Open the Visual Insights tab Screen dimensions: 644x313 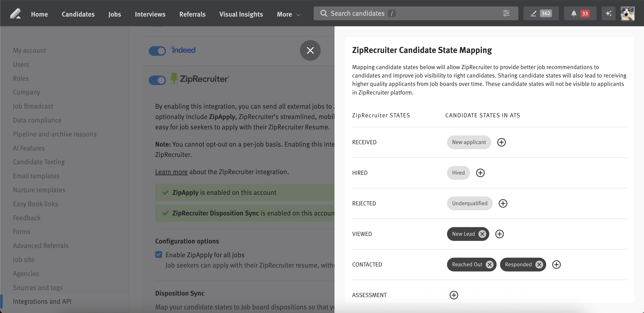[x=241, y=14]
